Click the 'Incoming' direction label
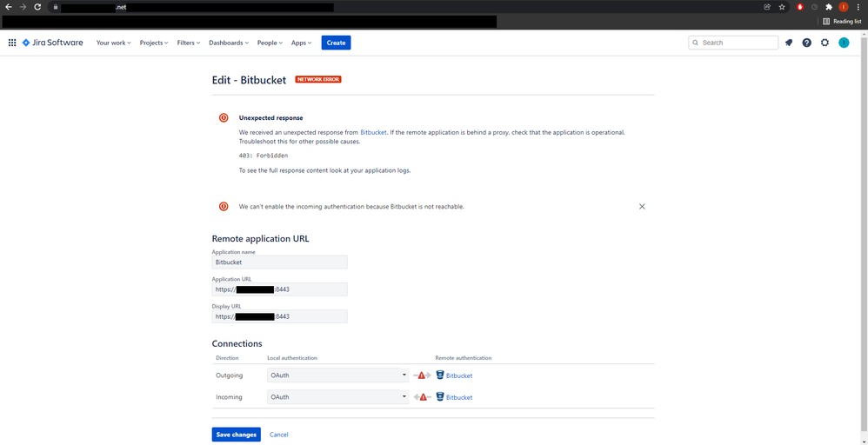The image size is (868, 445). 230,397
